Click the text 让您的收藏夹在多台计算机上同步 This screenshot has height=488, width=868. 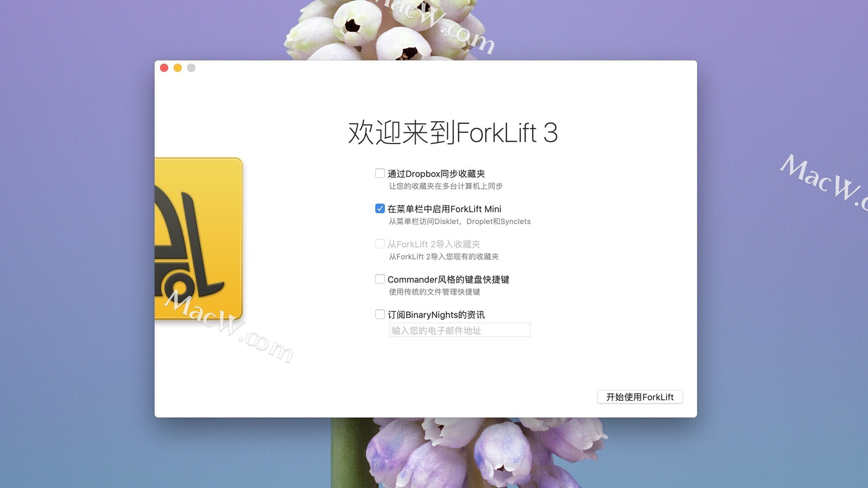click(x=446, y=186)
